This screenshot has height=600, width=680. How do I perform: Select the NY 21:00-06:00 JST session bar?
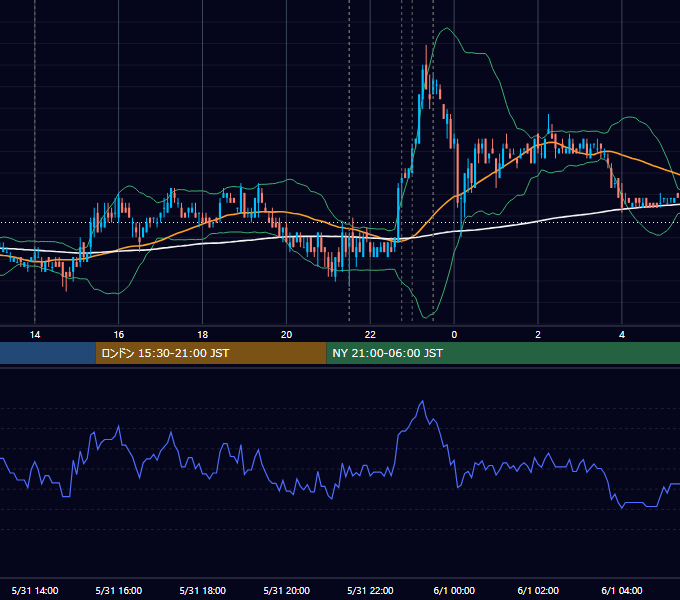tap(503, 353)
